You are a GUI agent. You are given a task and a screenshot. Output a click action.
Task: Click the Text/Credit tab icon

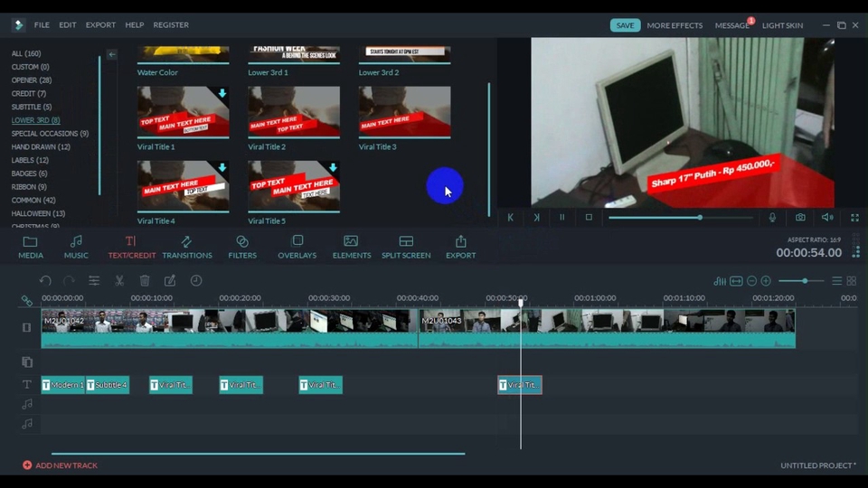coord(131,247)
